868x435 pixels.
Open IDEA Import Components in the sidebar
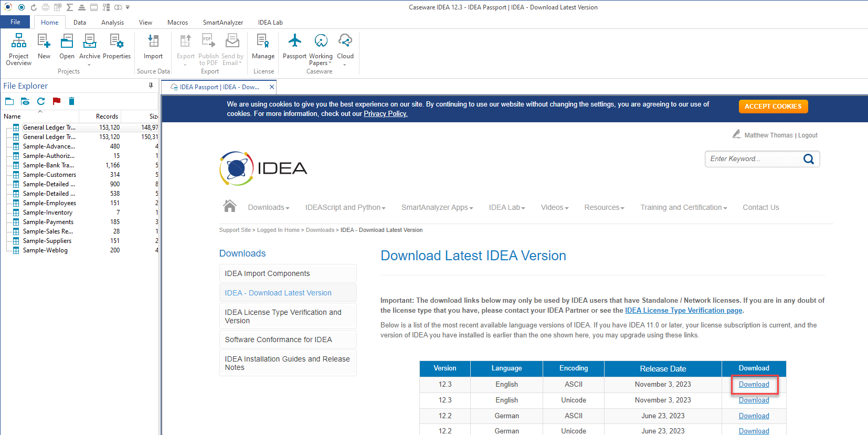point(288,273)
